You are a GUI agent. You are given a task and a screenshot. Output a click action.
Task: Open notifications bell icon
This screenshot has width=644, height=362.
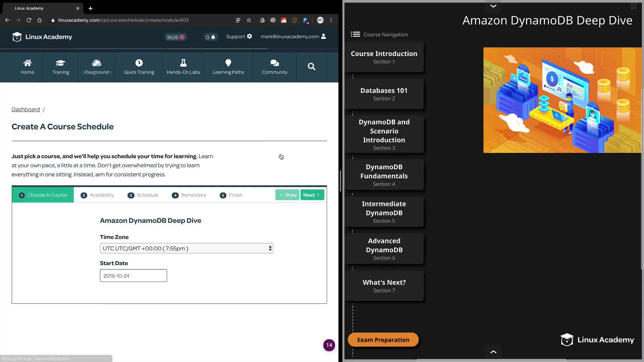pos(213,37)
